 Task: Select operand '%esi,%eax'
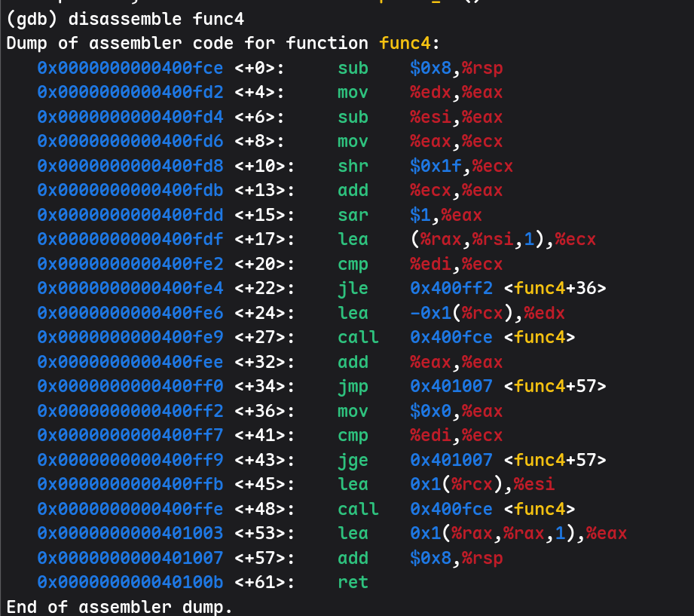coord(457,118)
